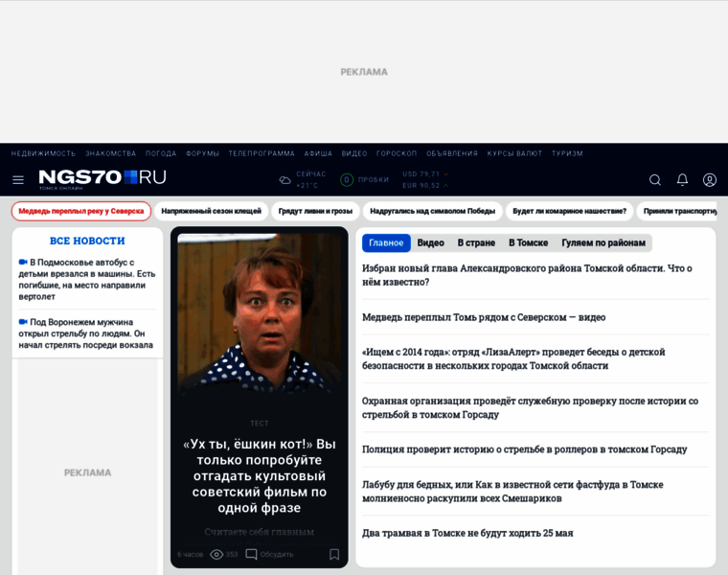Open Медведь переплыл Томь video article
This screenshot has width=728, height=575.
[x=484, y=317]
